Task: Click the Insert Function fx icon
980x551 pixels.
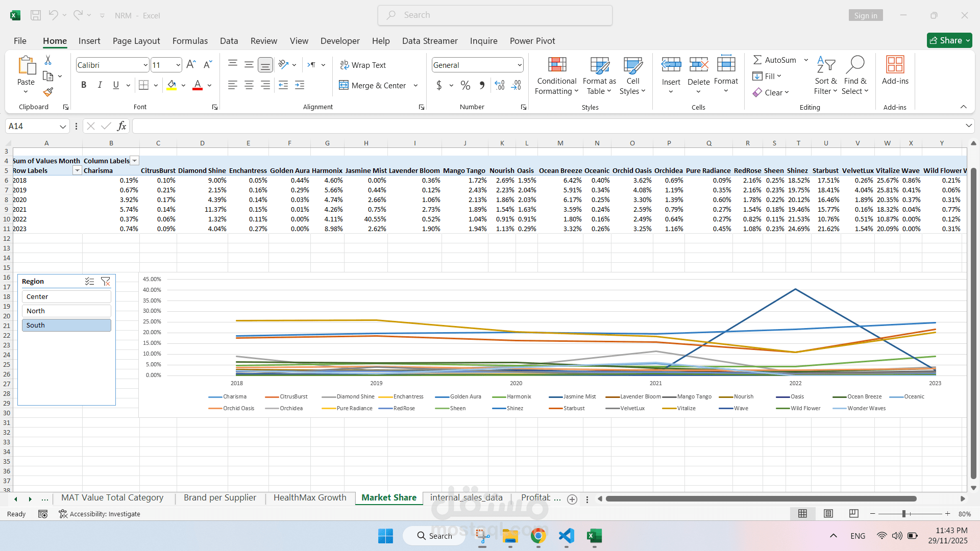Action: (121, 126)
